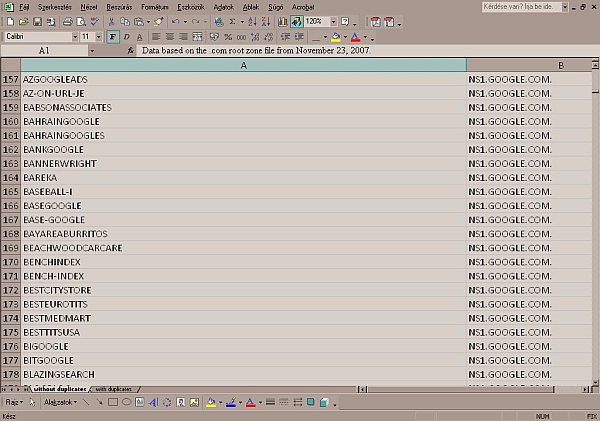The image size is (600, 421).
Task: Open Print Preview icon
Action: [81, 22]
